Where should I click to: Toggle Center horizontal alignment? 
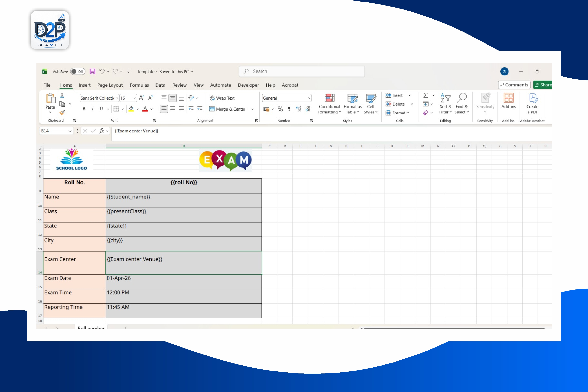[x=173, y=109]
